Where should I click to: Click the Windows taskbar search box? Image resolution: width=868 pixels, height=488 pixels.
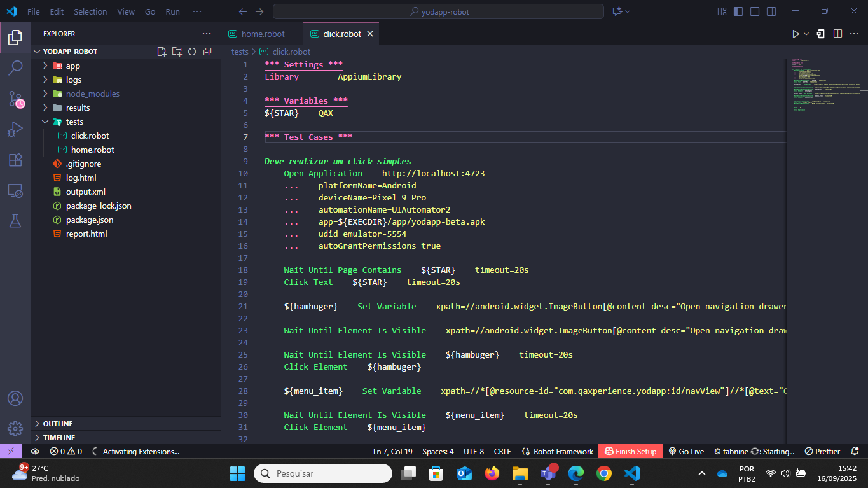point(323,473)
